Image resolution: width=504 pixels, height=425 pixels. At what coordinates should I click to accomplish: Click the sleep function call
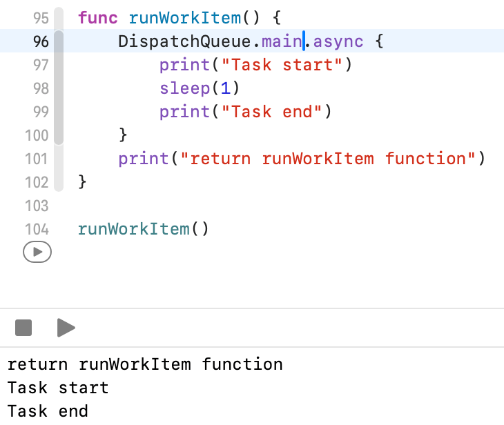click(x=184, y=88)
